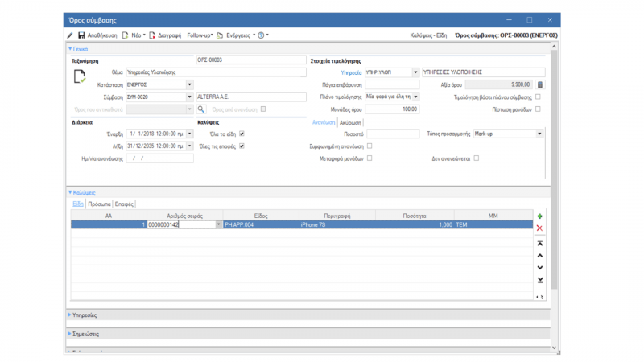Click Καλύψεις - Είδη breadcrumb text
644x362 pixels.
(x=428, y=35)
